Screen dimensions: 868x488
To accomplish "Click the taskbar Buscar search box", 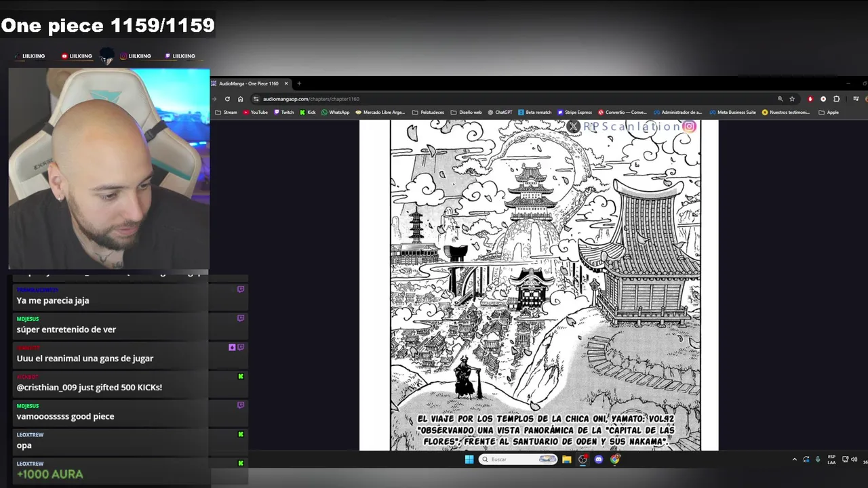I will coord(518,459).
